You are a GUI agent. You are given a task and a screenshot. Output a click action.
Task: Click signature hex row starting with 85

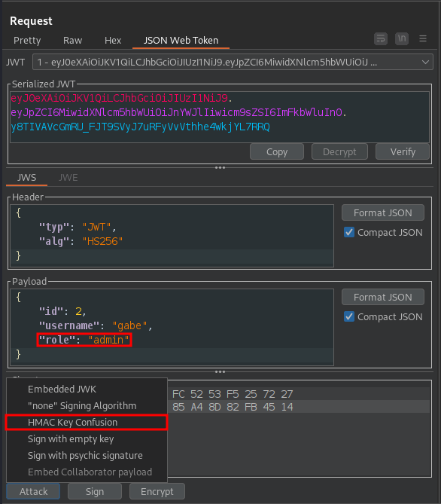coord(233,407)
